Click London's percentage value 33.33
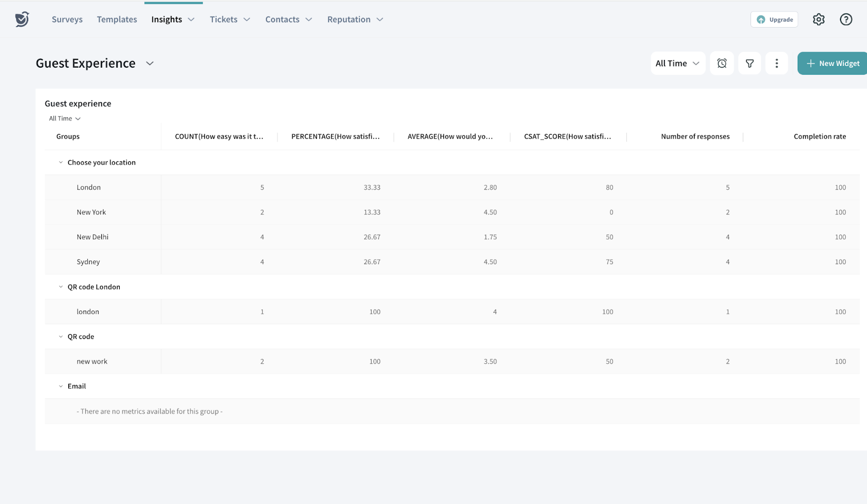The height and width of the screenshot is (504, 867). (x=372, y=187)
